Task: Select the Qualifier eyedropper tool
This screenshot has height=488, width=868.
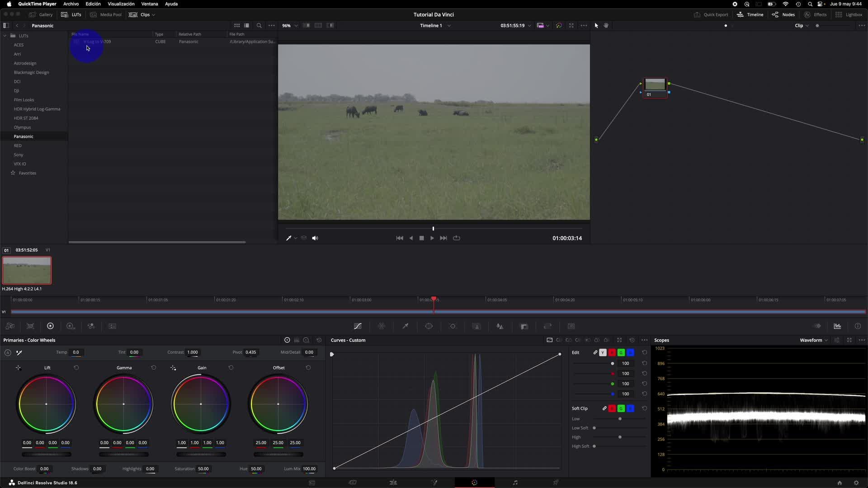Action: click(x=406, y=326)
